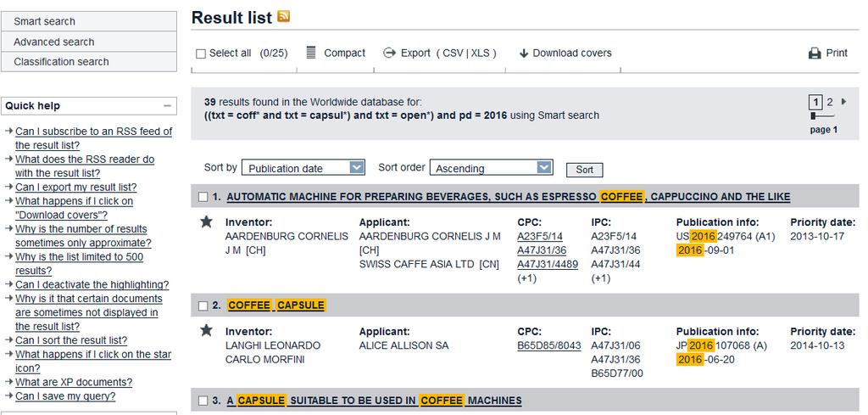Star the Coffee Capsule result by Alice Allison
Image resolution: width=868 pixels, height=415 pixels.
click(206, 331)
